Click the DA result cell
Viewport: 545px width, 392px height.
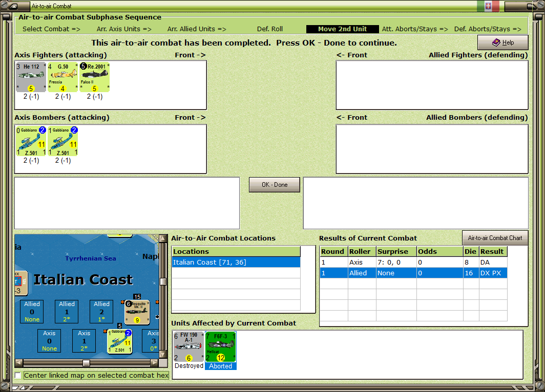point(493,262)
